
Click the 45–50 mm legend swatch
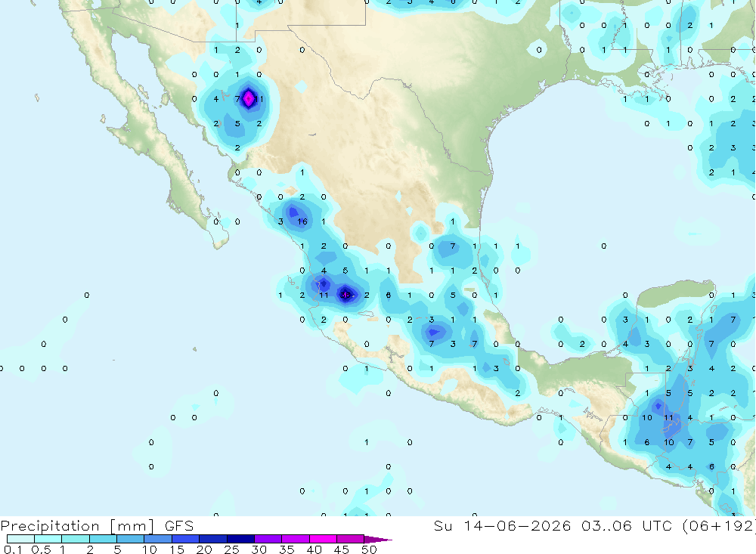351,539
